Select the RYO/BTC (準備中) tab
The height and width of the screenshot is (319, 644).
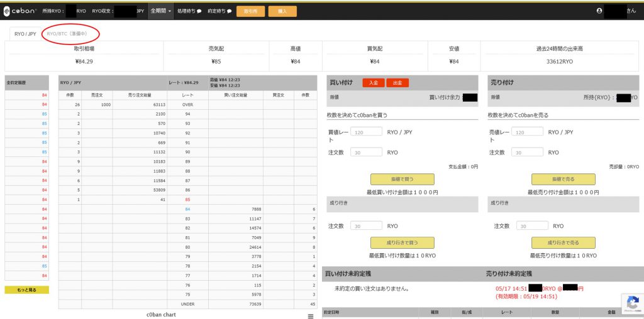click(x=70, y=33)
